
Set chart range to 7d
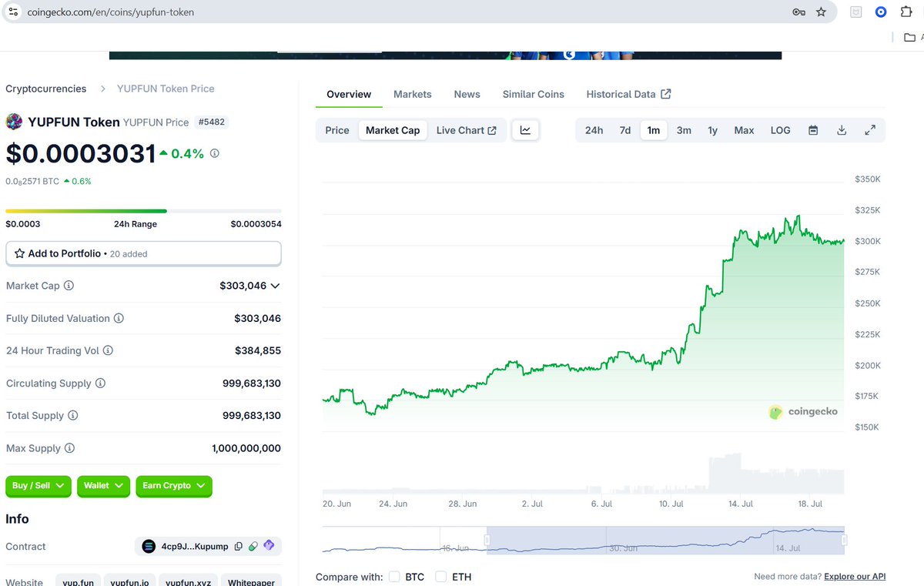coord(625,130)
